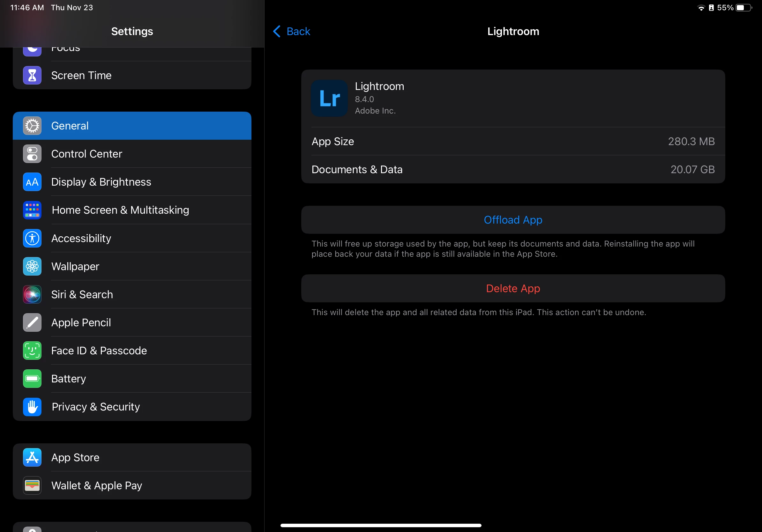Tap the Control Center toggles icon
Image resolution: width=762 pixels, height=532 pixels.
click(x=32, y=154)
